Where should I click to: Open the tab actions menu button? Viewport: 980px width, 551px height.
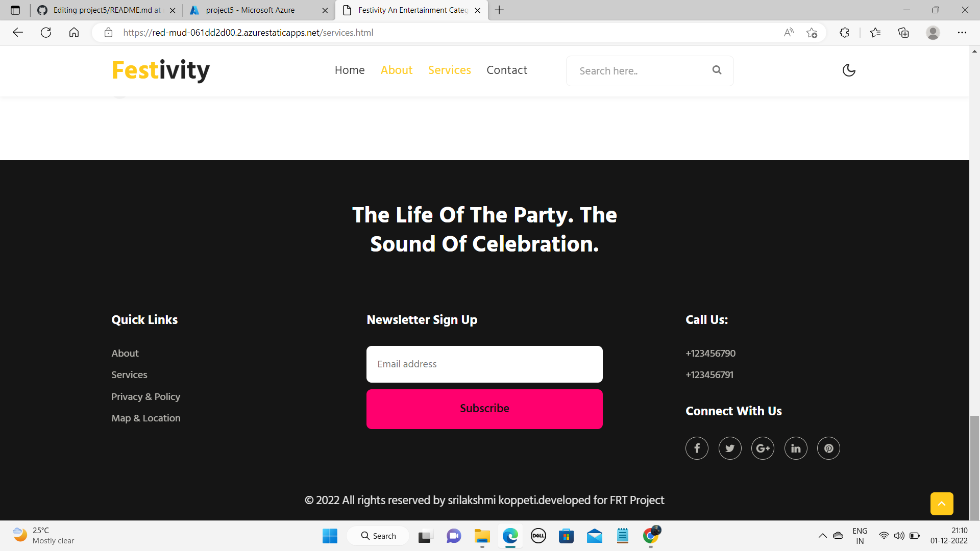point(15,10)
